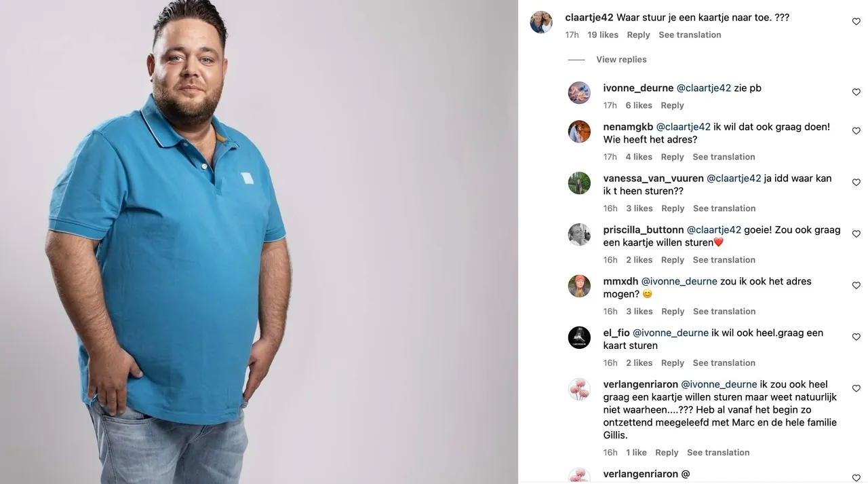
Task: Click the photo of the man in the blue polo
Action: pos(259,242)
